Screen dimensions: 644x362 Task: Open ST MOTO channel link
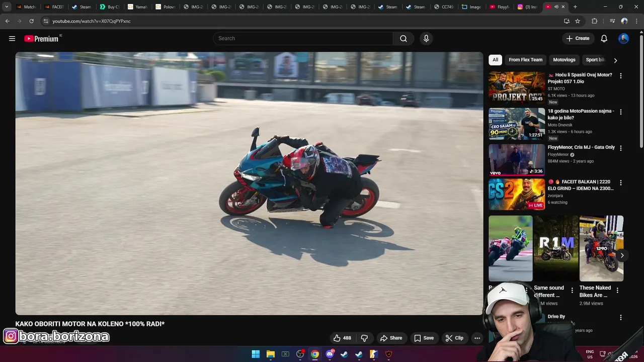coord(556,88)
